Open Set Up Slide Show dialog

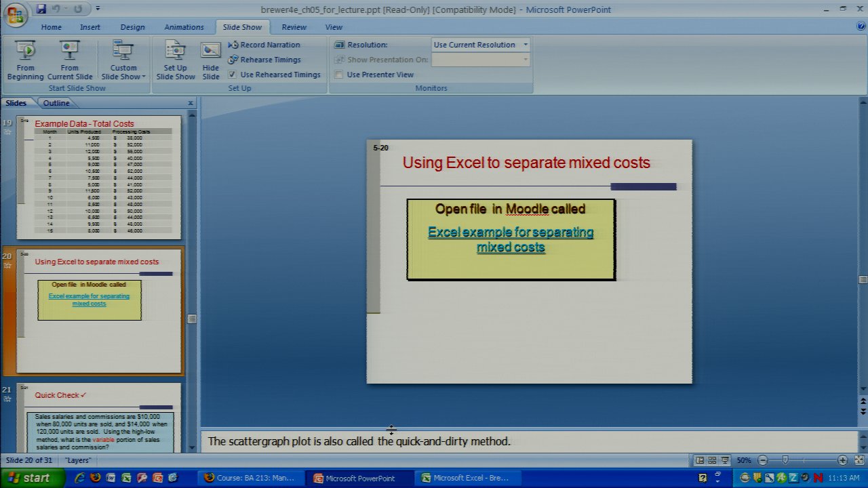point(175,60)
